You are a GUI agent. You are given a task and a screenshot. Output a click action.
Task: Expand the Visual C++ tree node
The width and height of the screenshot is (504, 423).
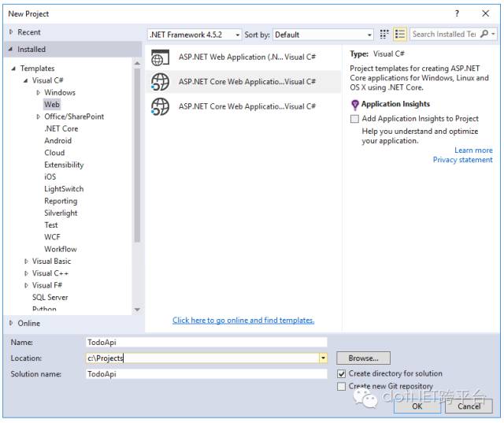pyautogui.click(x=26, y=273)
